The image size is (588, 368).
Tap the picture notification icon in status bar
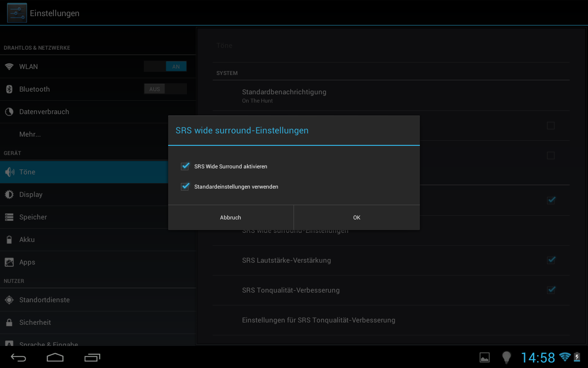484,357
